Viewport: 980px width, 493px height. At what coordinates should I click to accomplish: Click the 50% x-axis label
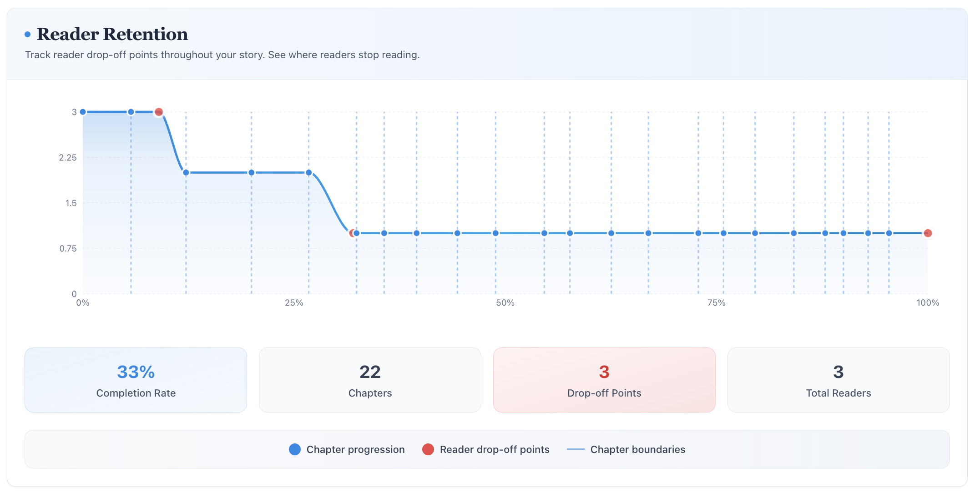[505, 303]
